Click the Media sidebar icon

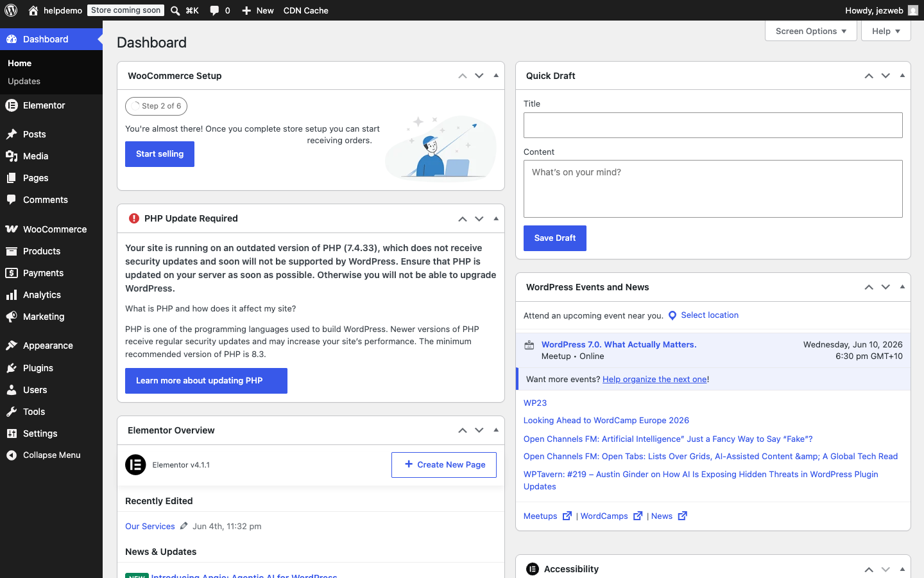[12, 156]
